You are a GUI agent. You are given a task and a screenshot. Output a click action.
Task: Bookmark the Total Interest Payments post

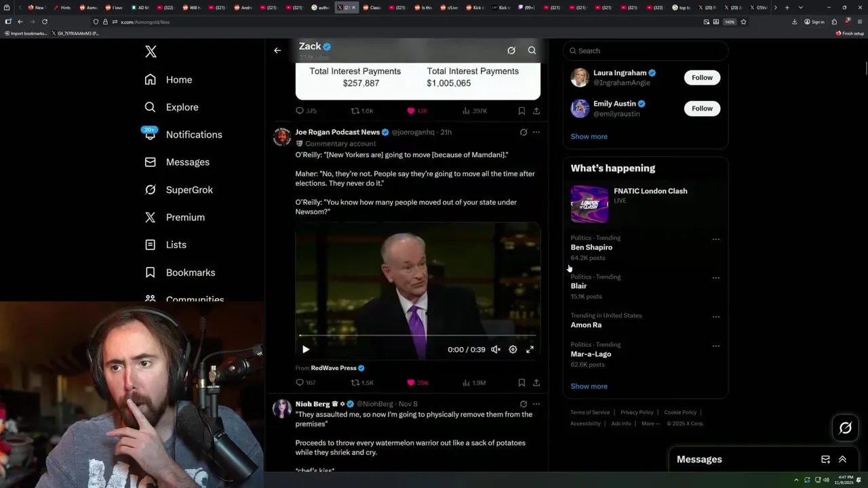pos(521,110)
